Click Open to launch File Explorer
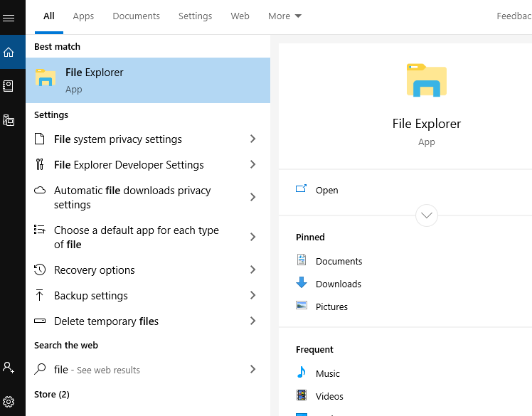Screen dimensions: 532x416 [326, 190]
